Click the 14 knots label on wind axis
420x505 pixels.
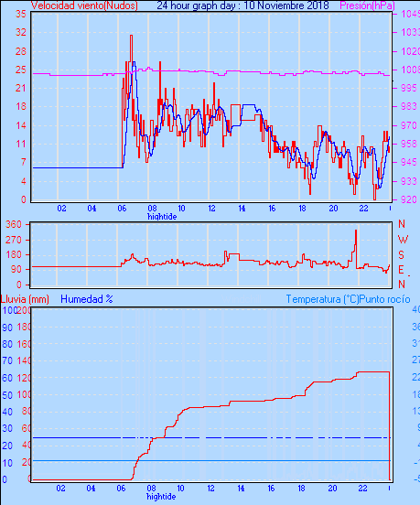(21, 125)
